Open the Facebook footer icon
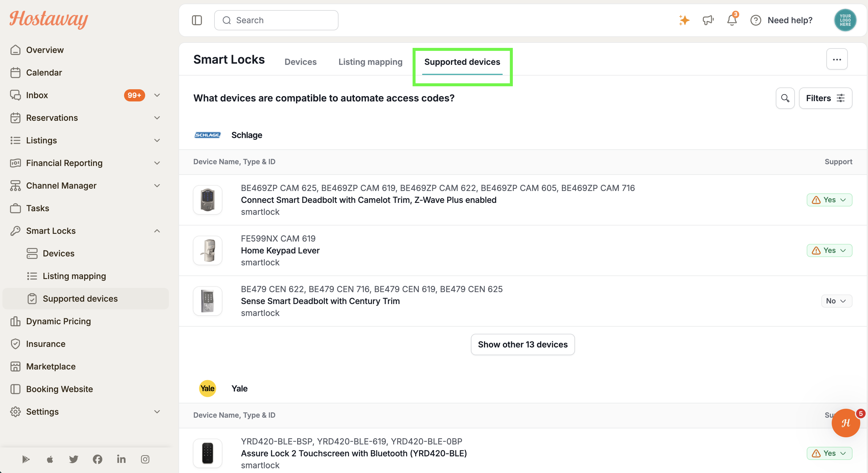This screenshot has height=473, width=868. coord(97,459)
